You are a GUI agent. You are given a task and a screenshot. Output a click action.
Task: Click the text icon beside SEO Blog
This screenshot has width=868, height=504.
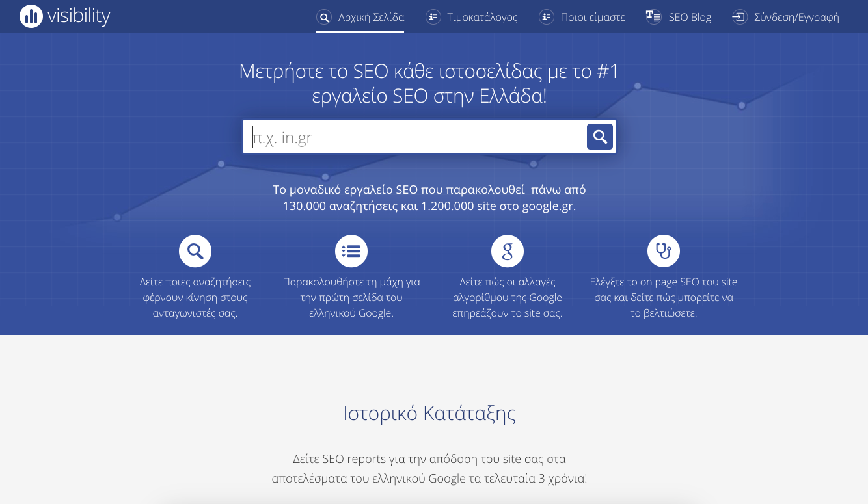point(653,17)
